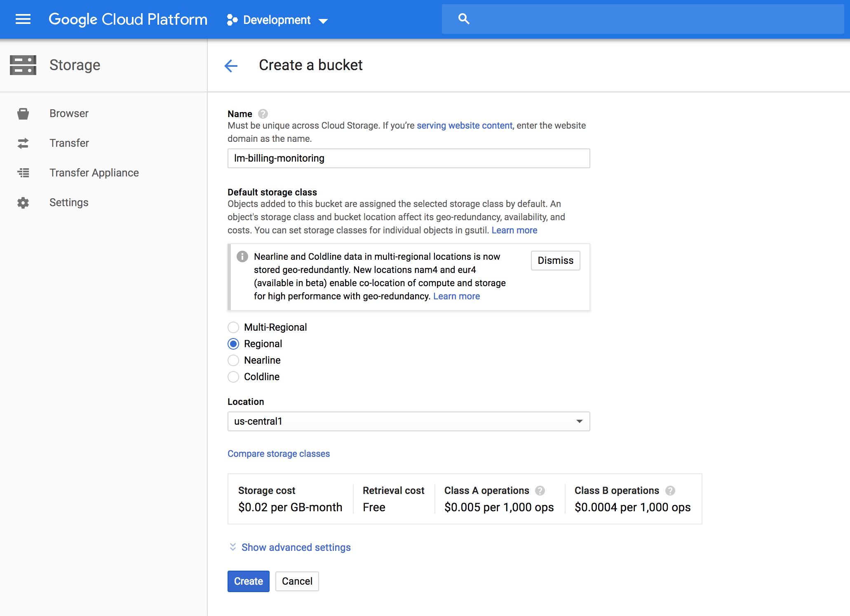The image size is (850, 616).
Task: Click the Class A operations help icon
Action: click(540, 491)
